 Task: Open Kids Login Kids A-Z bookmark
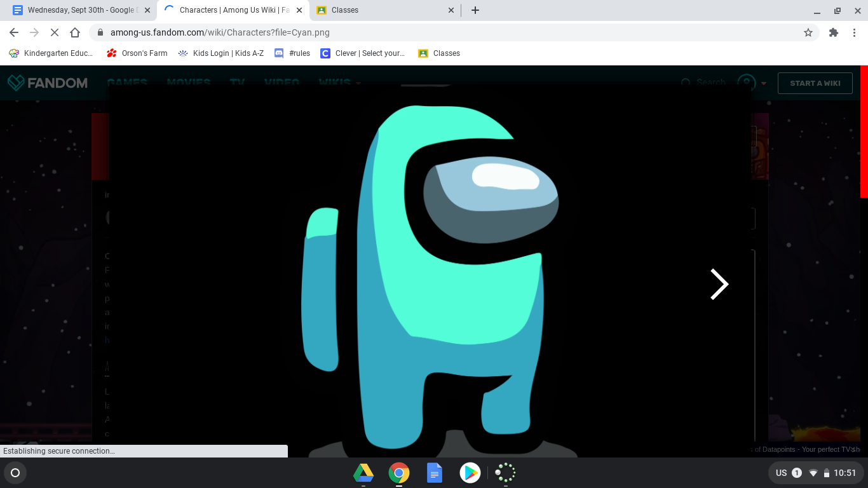(x=220, y=53)
